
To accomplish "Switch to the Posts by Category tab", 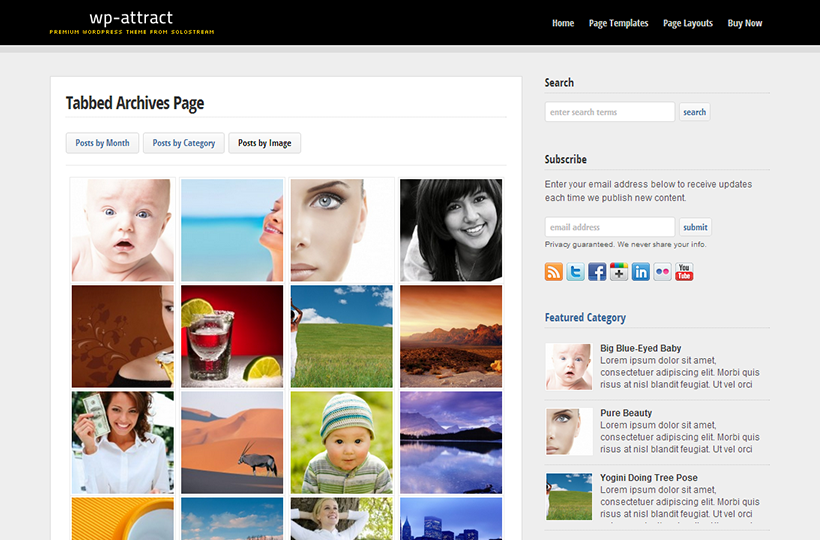I will tap(184, 143).
